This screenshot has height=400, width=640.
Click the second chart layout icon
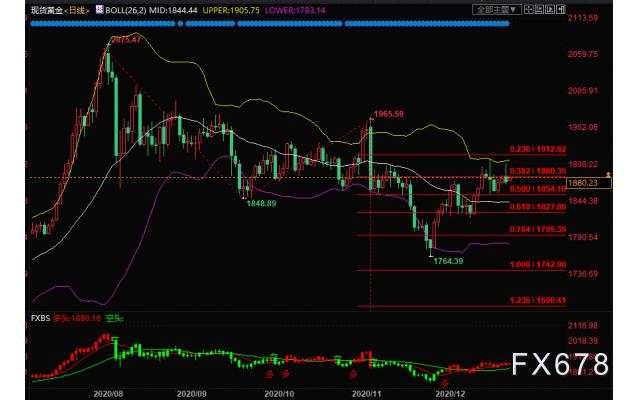pos(539,9)
